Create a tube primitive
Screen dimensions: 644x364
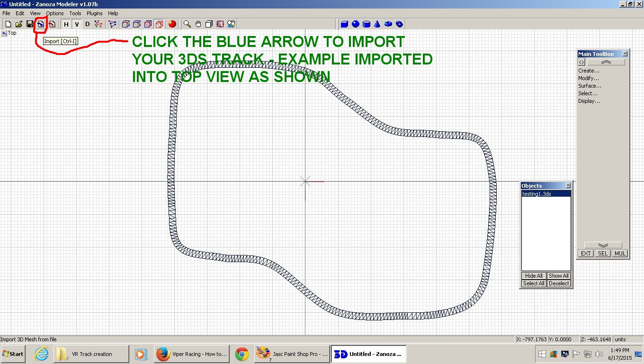(399, 24)
